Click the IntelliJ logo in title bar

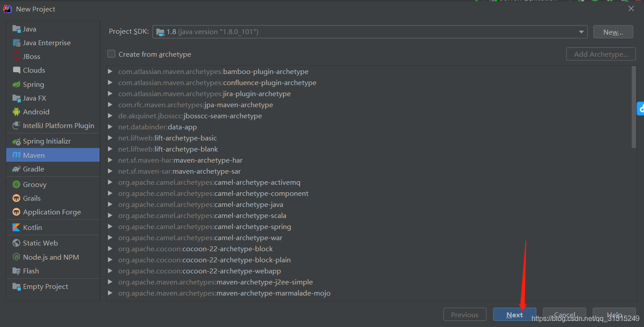click(8, 9)
